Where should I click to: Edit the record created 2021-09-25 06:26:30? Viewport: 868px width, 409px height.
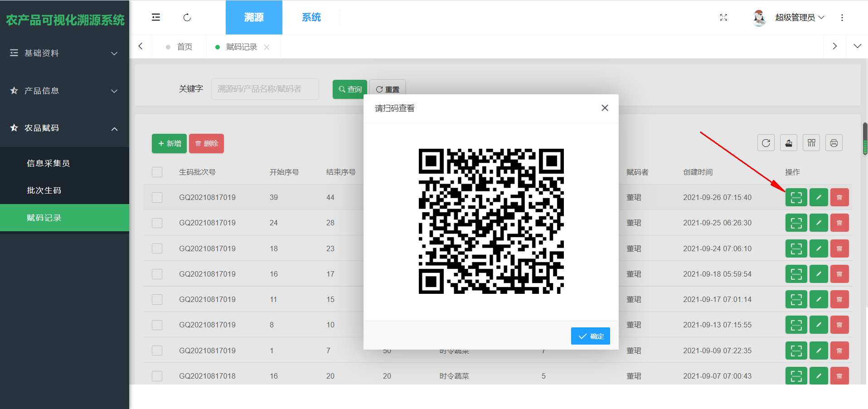tap(819, 223)
